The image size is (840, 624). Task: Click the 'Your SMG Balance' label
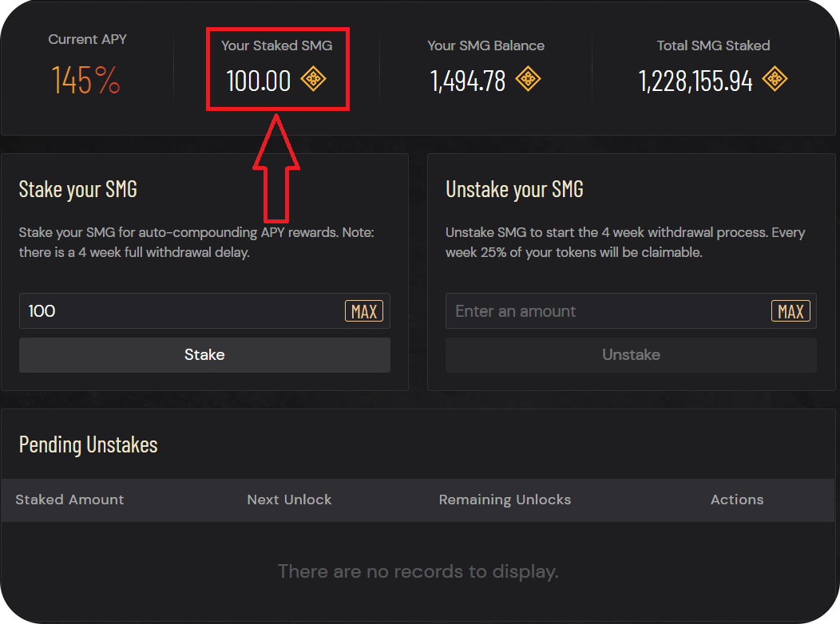[x=486, y=46]
